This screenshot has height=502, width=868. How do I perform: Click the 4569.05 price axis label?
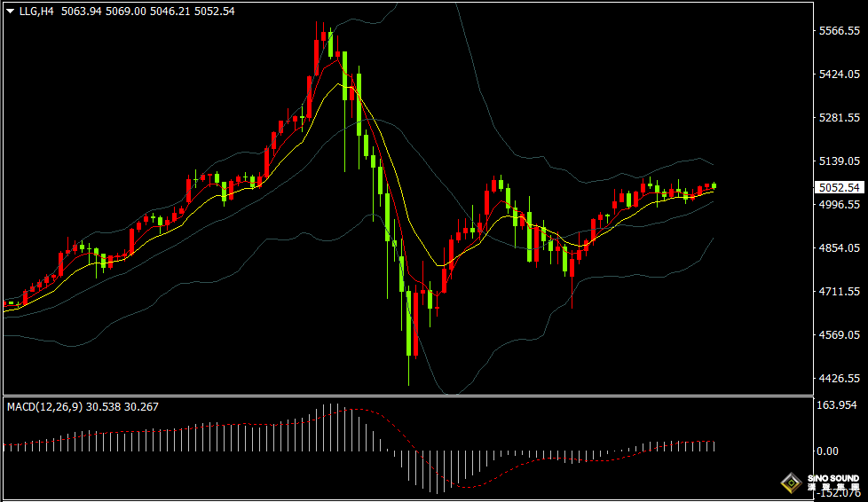point(839,335)
